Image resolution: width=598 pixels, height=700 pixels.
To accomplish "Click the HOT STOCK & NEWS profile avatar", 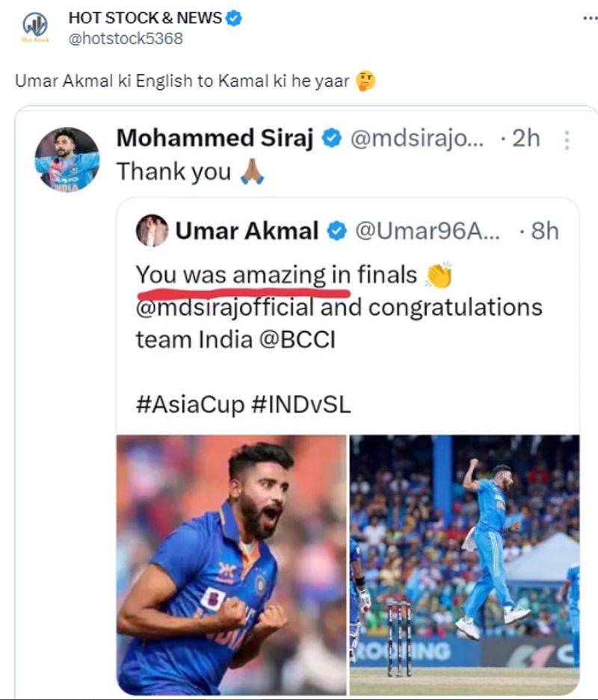I will pyautogui.click(x=35, y=27).
